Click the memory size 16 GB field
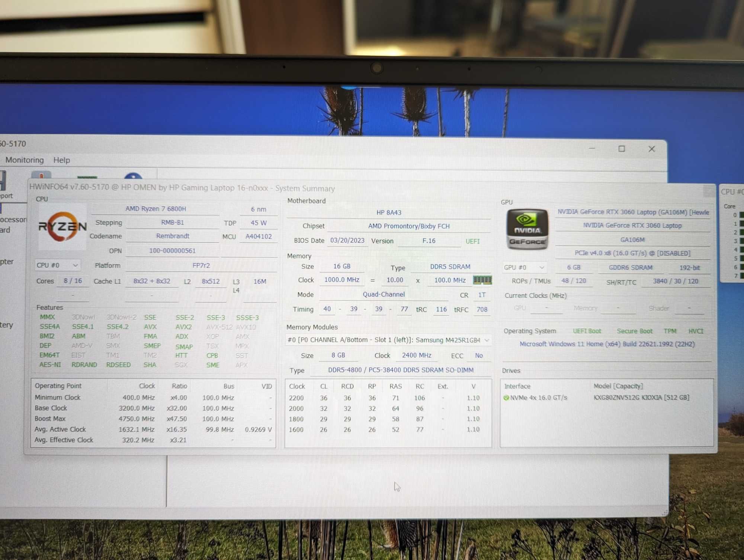 click(342, 267)
